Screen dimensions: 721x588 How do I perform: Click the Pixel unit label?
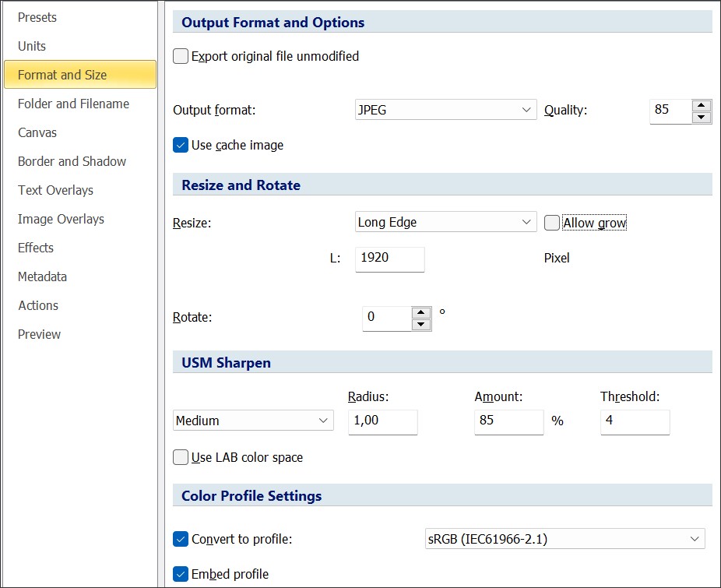pos(557,258)
